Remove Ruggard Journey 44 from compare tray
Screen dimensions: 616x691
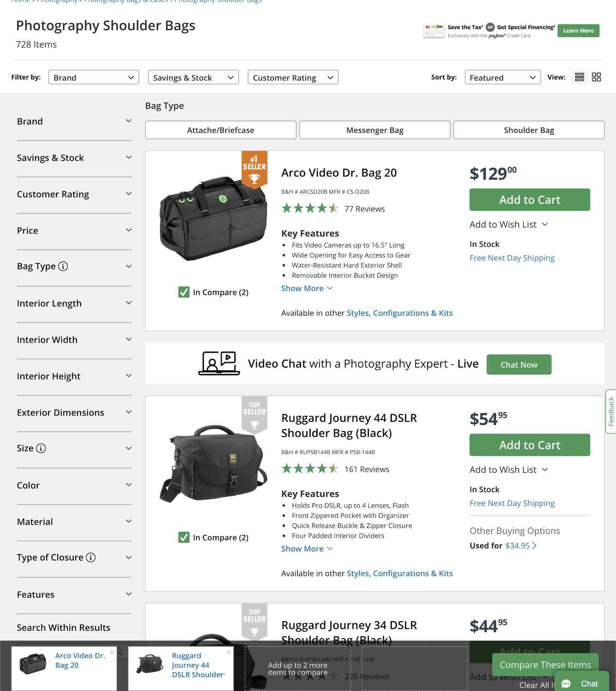tap(229, 652)
